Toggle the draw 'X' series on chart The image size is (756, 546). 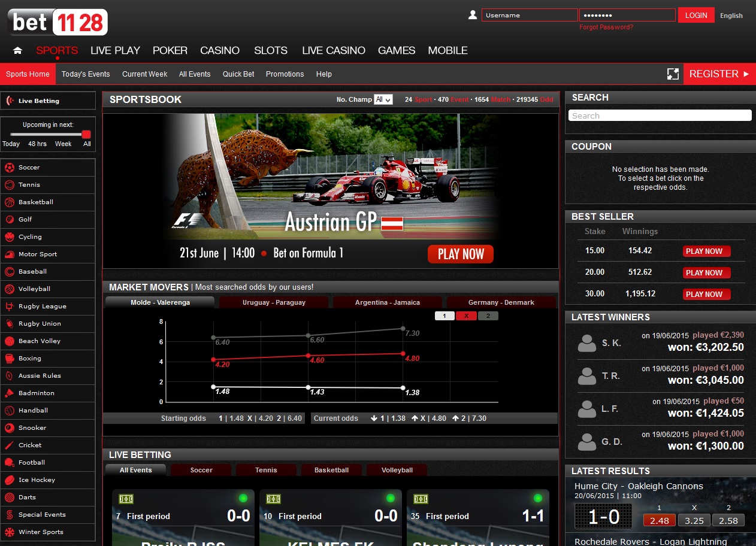coord(467,316)
